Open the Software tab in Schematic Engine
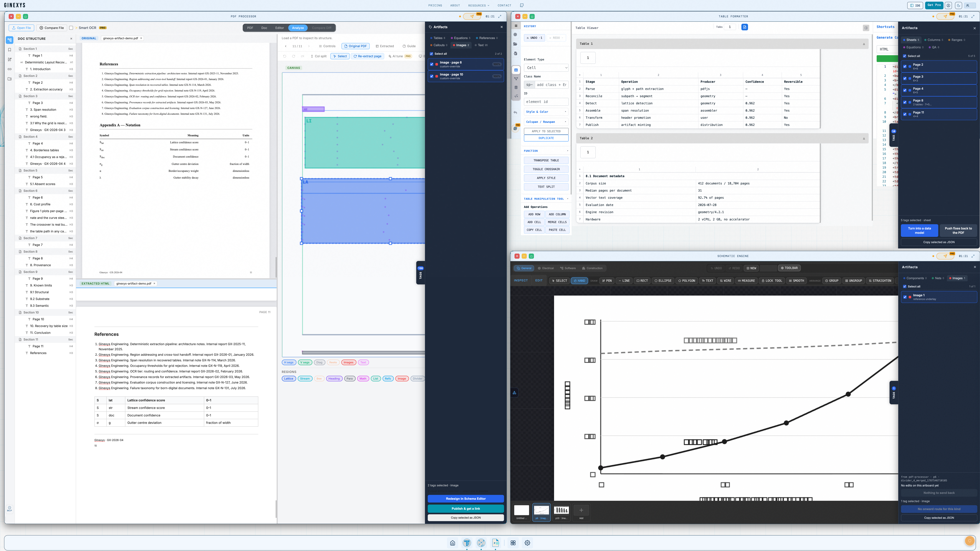The width and height of the screenshot is (980, 551). [x=568, y=268]
